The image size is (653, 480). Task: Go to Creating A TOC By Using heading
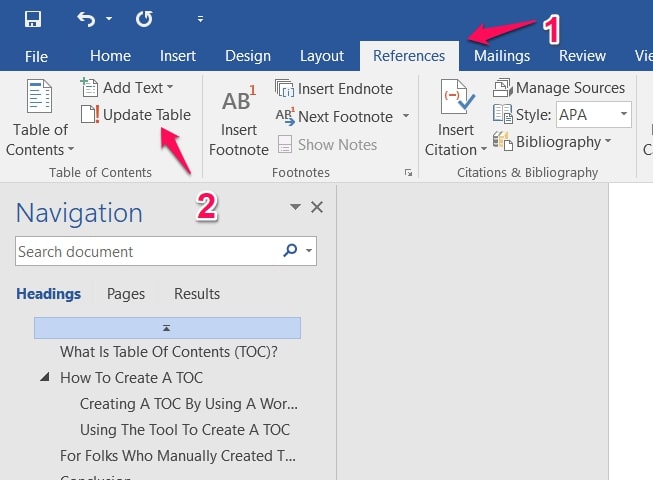click(x=189, y=404)
